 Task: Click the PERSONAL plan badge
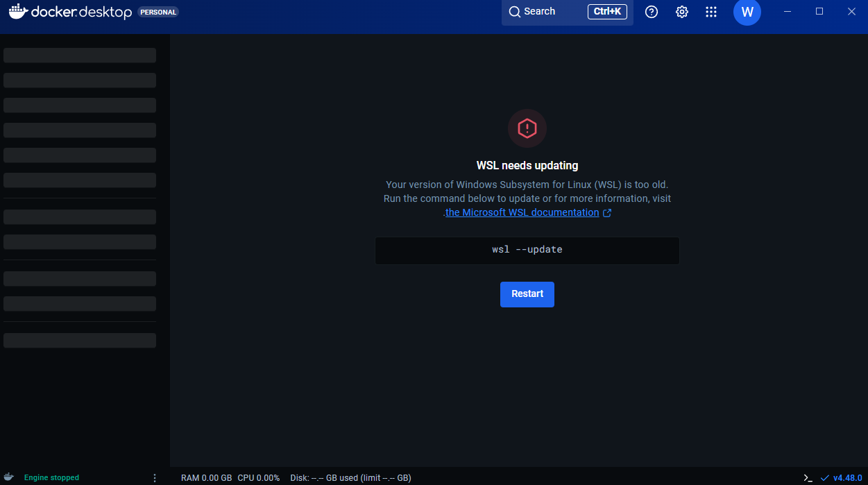pos(158,12)
